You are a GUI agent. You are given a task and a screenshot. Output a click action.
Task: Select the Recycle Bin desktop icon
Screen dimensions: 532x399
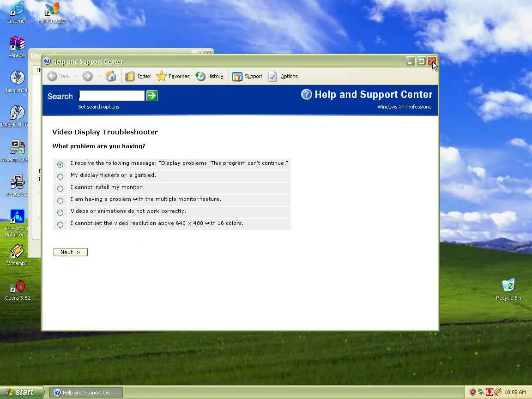[x=508, y=290]
